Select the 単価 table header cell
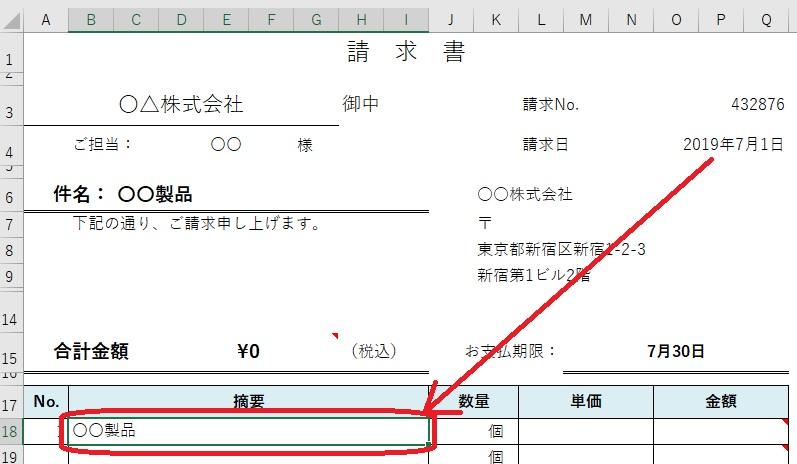 tap(585, 402)
